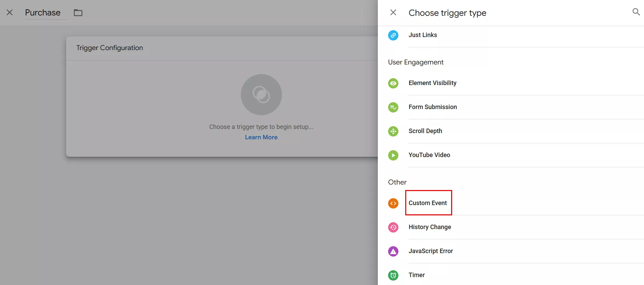The width and height of the screenshot is (644, 285).
Task: Click the YouTube Video play icon
Action: pos(393,155)
